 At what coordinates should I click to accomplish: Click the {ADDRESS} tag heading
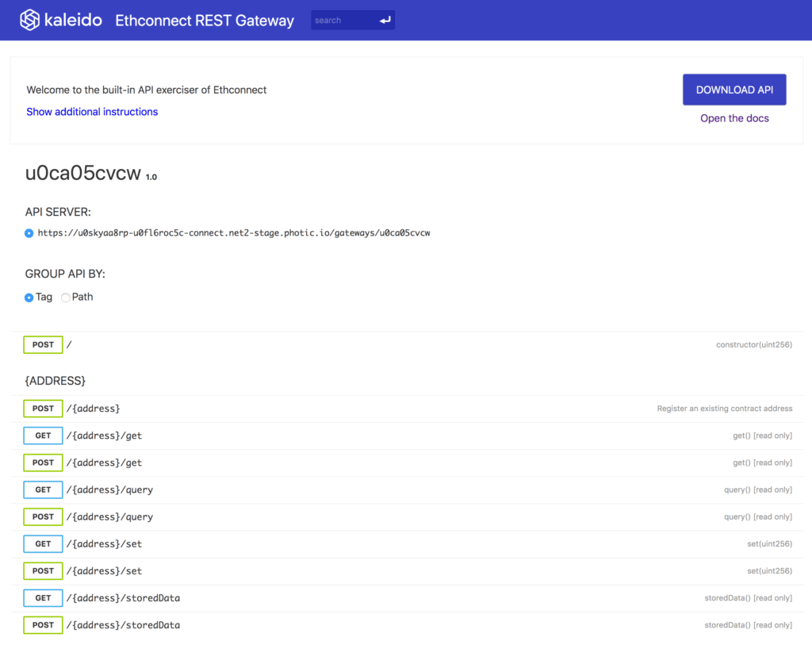56,381
